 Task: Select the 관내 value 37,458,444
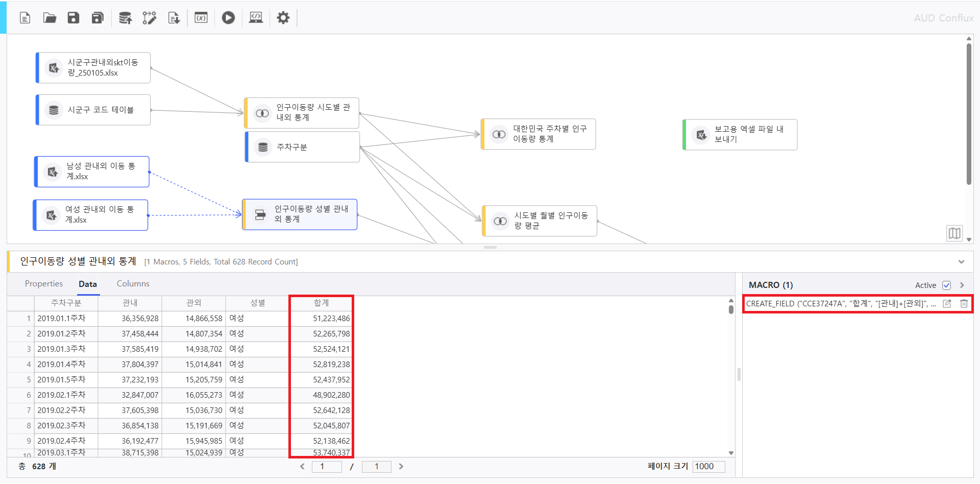[x=130, y=334]
